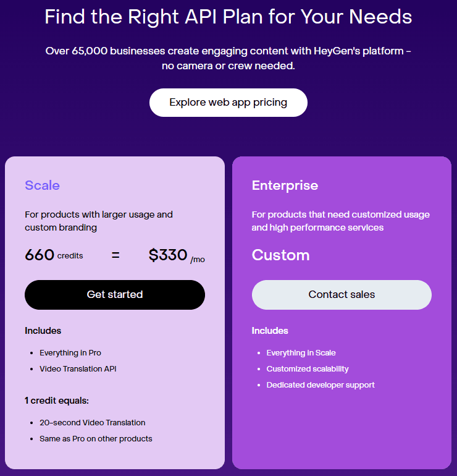457x476 pixels.
Task: Select the Customized scalability list item
Action: [308, 369]
